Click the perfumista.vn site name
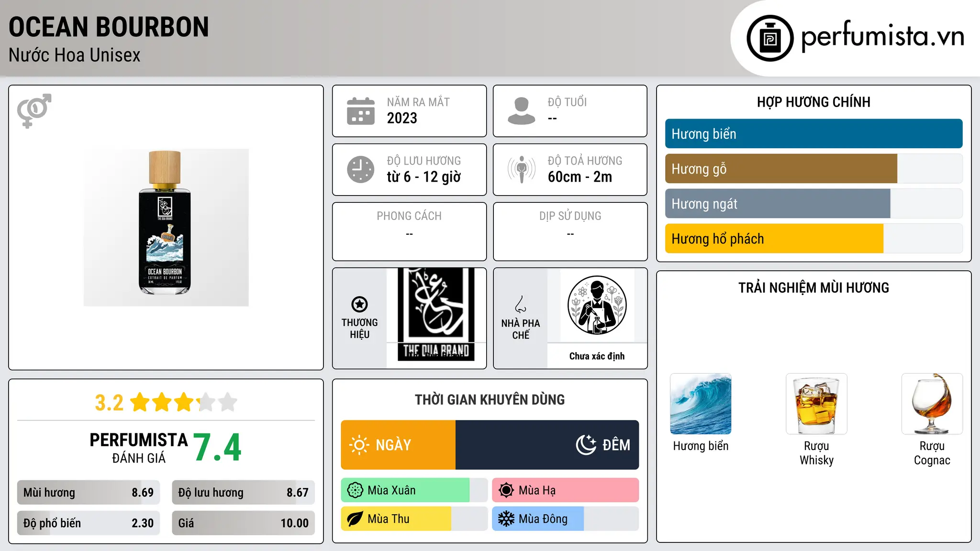The width and height of the screenshot is (980, 551). pos(883,36)
